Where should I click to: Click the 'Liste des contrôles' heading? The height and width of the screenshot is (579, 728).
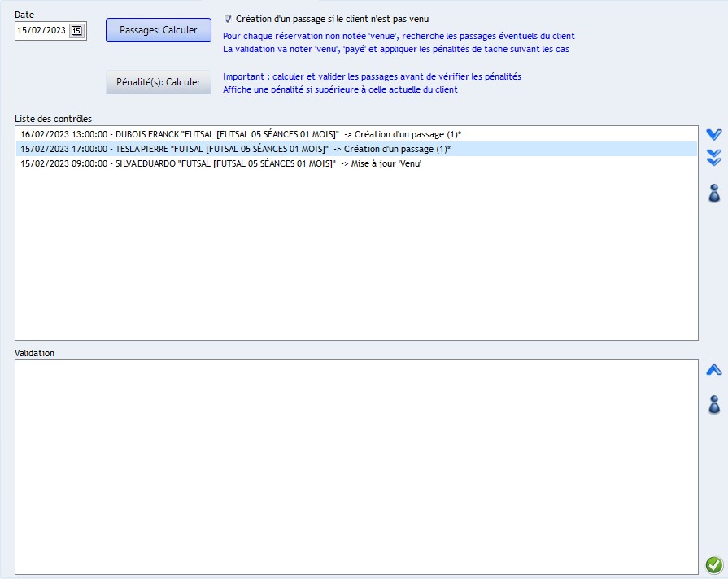[53, 119]
